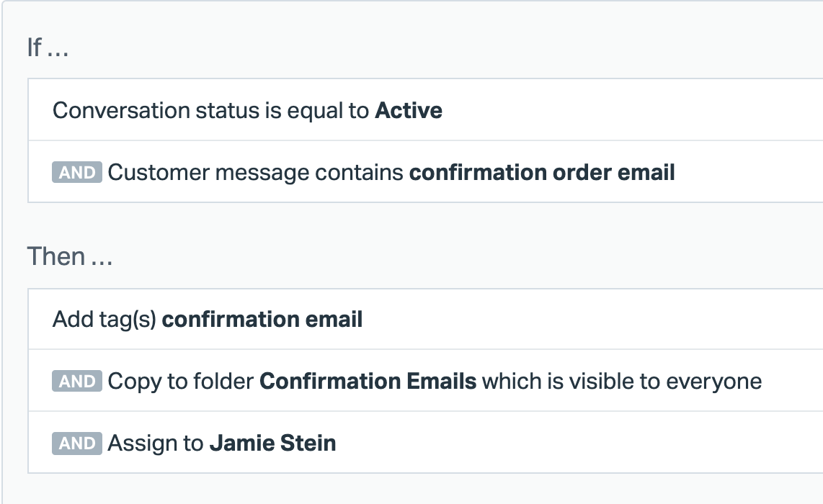Click the "If ..." section heading

click(x=48, y=48)
